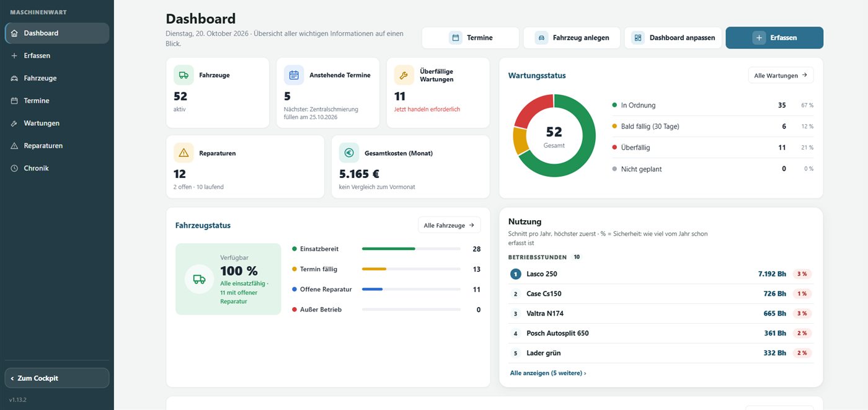
Task: Click the Überfällig legend row
Action: tap(712, 148)
